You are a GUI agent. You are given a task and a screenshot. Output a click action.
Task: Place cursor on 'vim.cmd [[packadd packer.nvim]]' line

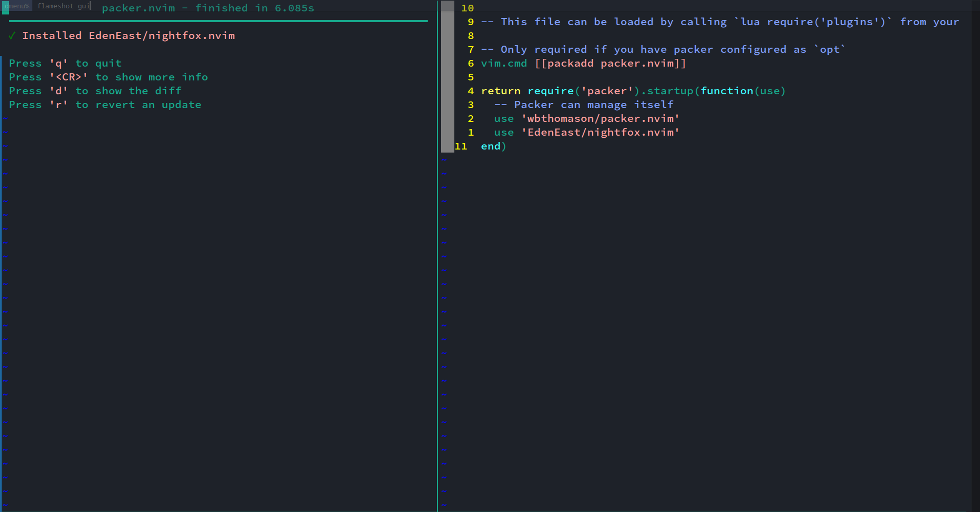[x=583, y=64]
